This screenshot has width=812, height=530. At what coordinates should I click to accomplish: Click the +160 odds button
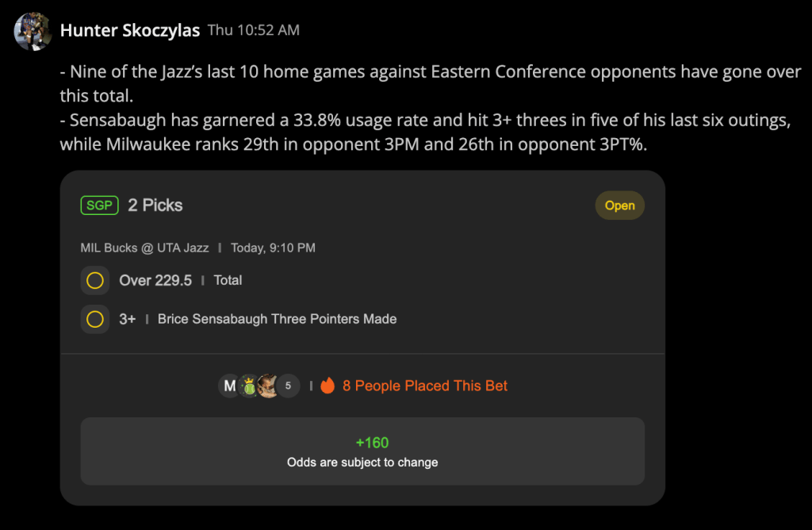(x=362, y=451)
